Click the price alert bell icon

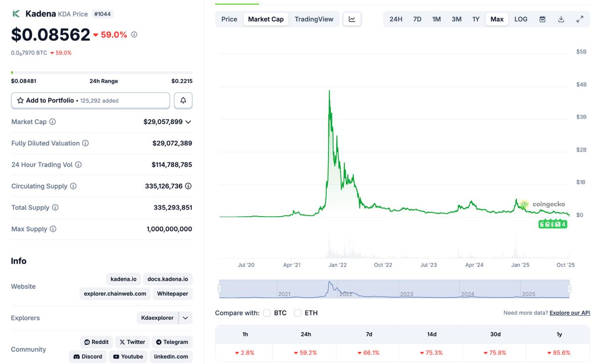point(183,101)
